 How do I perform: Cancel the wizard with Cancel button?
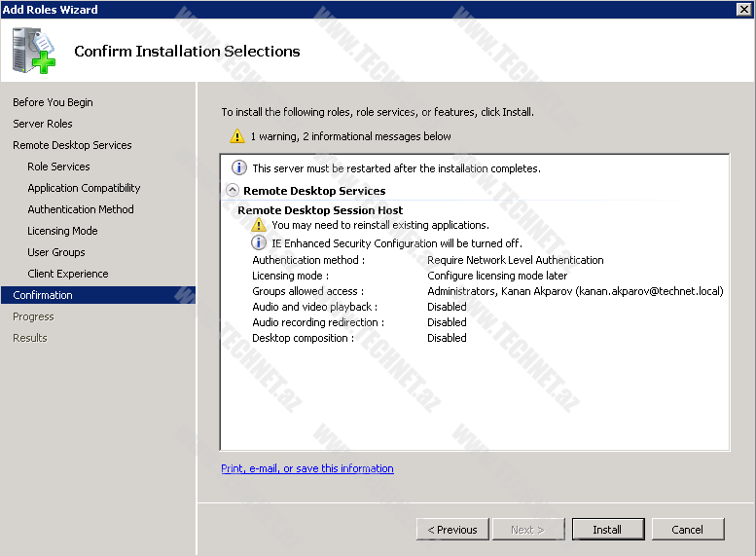tap(687, 530)
